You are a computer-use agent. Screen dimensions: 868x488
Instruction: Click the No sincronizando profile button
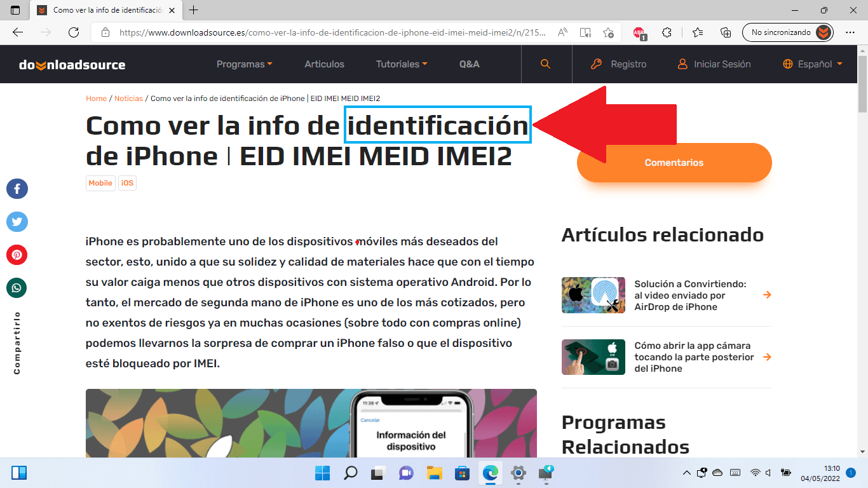(788, 32)
